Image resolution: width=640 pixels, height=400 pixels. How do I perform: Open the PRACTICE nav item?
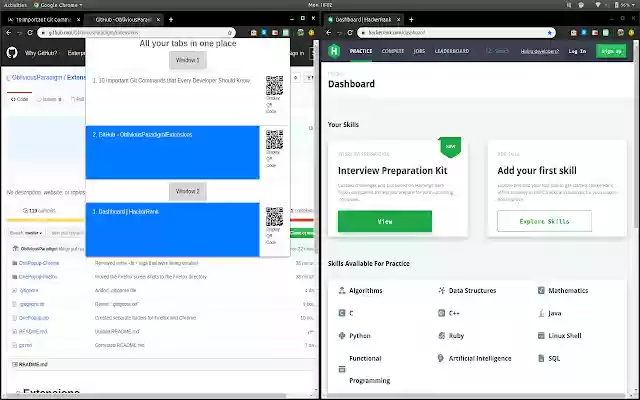[360, 51]
